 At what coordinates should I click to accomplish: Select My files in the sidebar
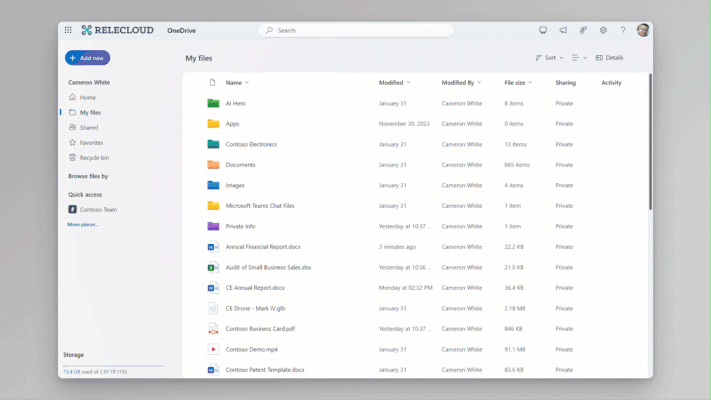point(85,112)
